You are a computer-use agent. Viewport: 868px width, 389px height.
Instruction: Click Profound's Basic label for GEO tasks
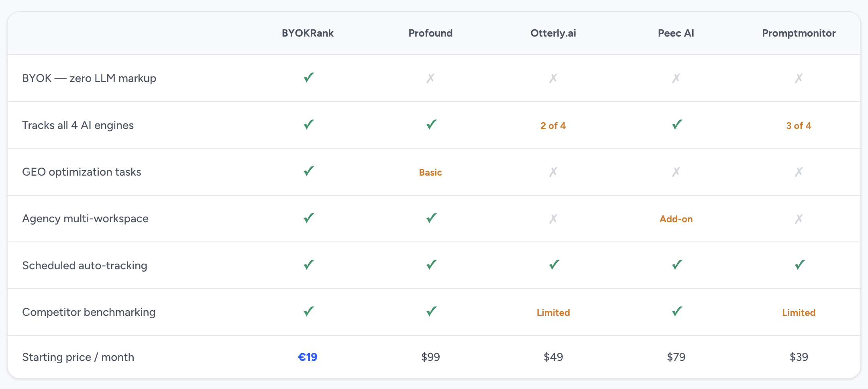[x=430, y=172]
